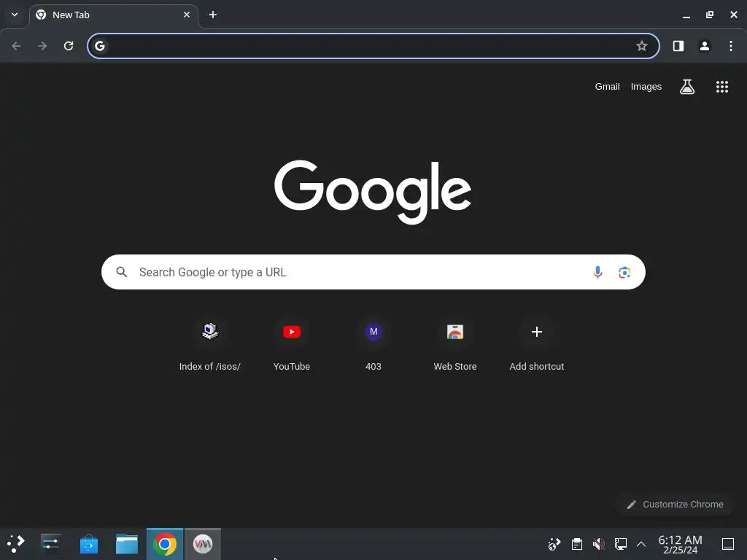Open the Gmail link
Image resolution: width=747 pixels, height=560 pixels.
(607, 87)
